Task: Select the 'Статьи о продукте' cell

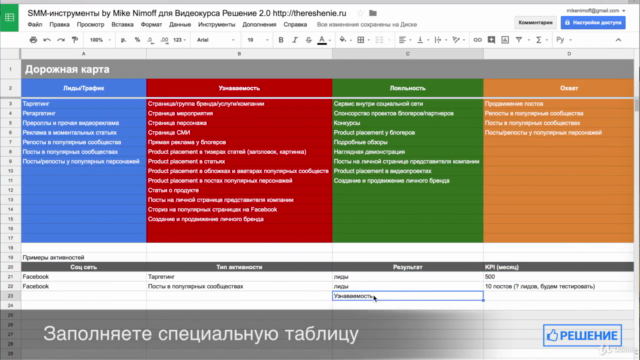Action: [x=239, y=190]
